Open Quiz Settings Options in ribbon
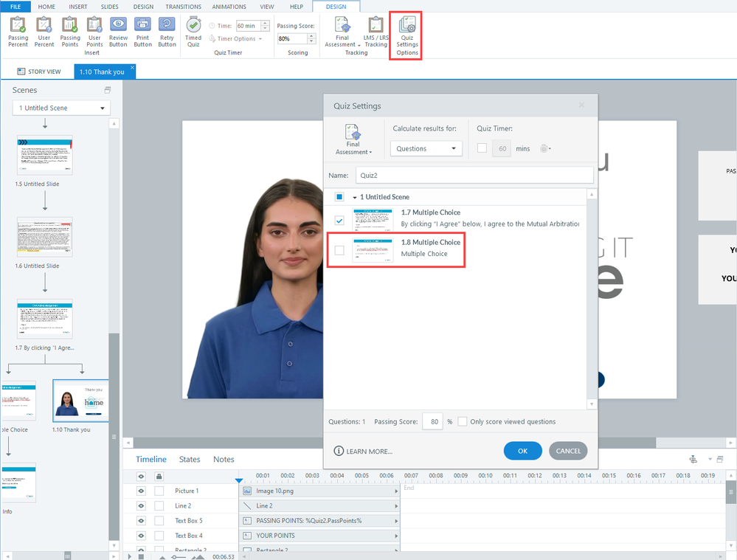This screenshot has width=737, height=560. (x=406, y=35)
